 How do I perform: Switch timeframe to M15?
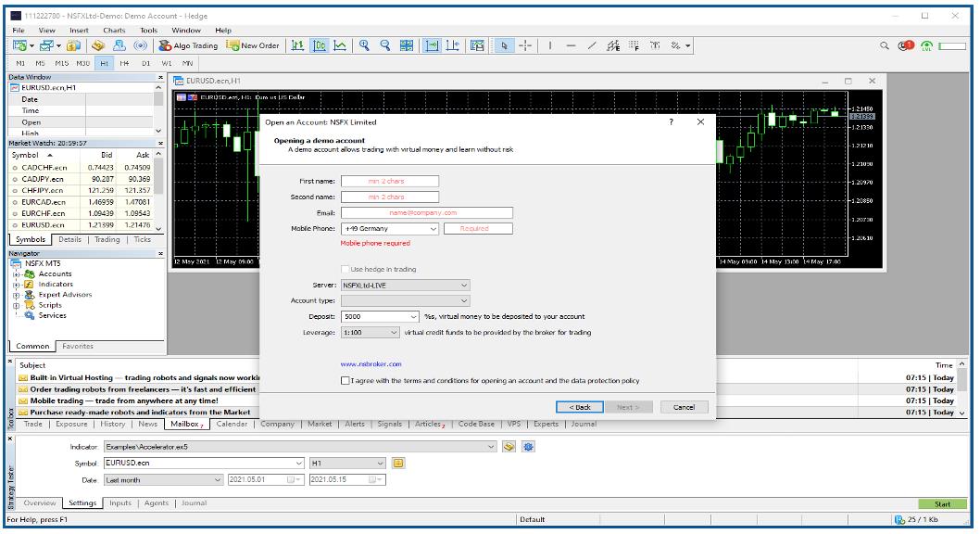[x=62, y=63]
